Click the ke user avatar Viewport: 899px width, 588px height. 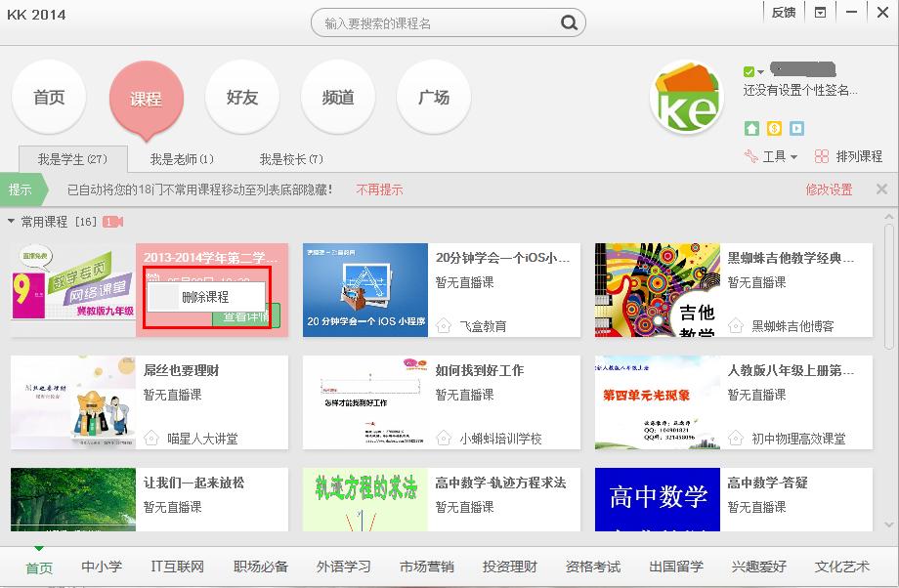687,97
